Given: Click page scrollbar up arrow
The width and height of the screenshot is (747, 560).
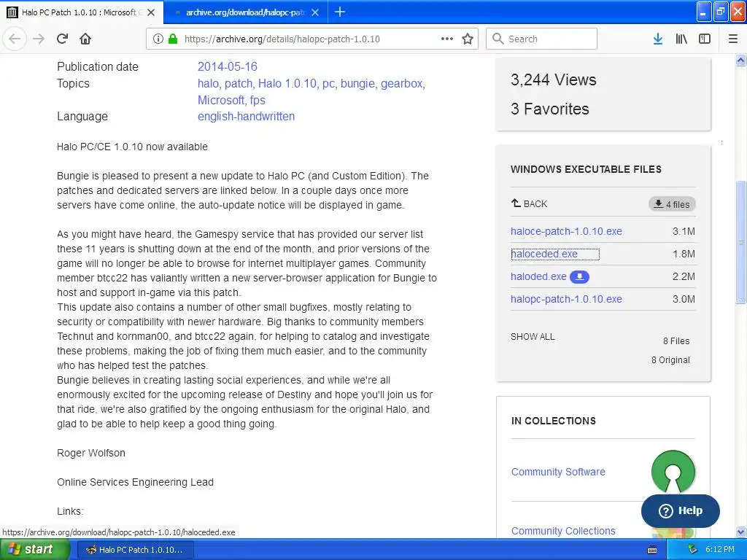Looking at the screenshot, I should (740, 60).
